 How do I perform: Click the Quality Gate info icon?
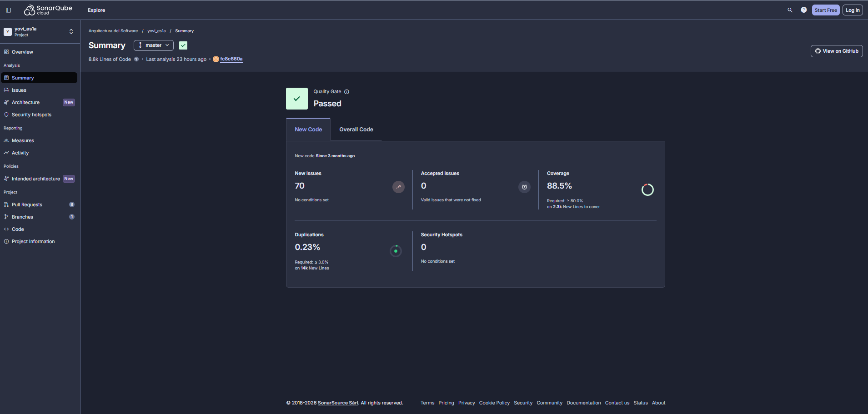(346, 91)
